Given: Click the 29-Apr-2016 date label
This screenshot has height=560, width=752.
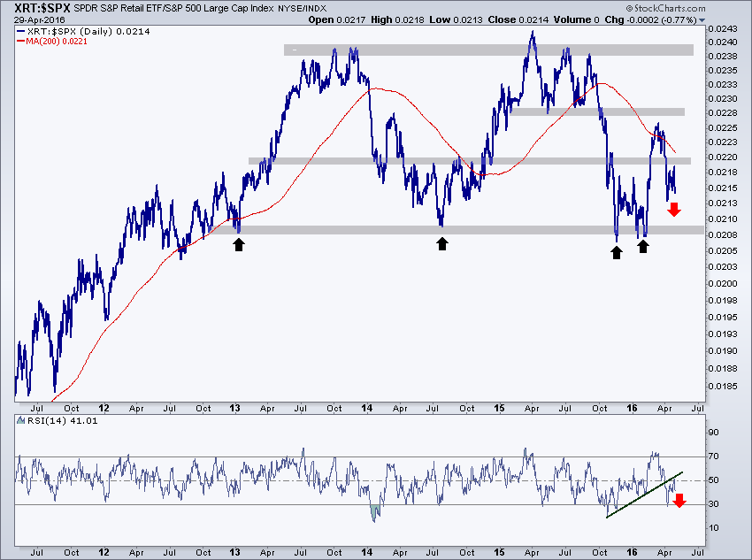Looking at the screenshot, I should pos(39,20).
